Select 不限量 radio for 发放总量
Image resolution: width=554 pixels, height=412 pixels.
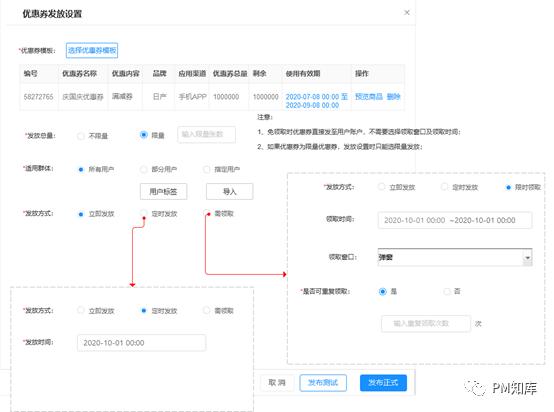[81, 136]
